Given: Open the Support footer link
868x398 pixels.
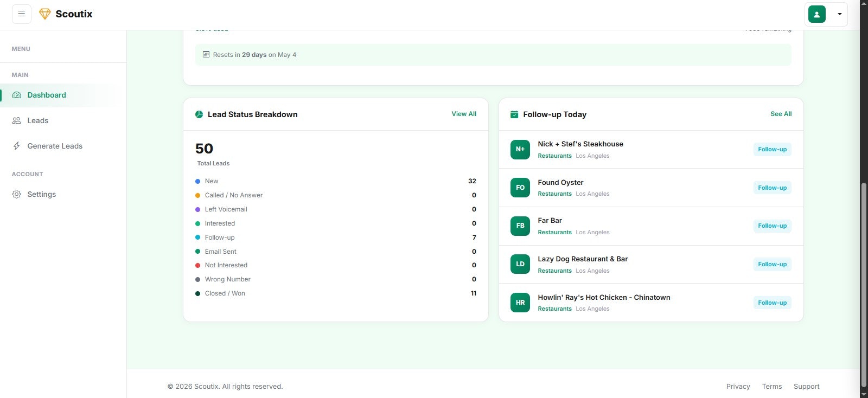Looking at the screenshot, I should click(x=806, y=387).
